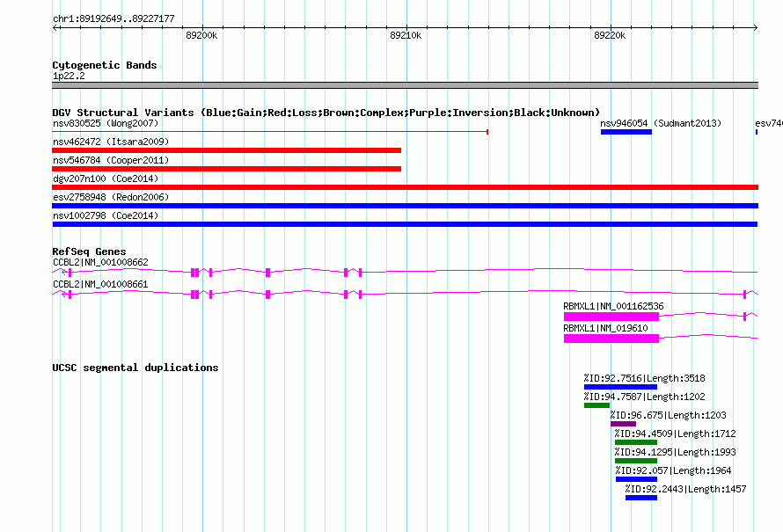Click the chr1:89192649..89227177 coordinates label
The image size is (783, 532).
tap(113, 19)
